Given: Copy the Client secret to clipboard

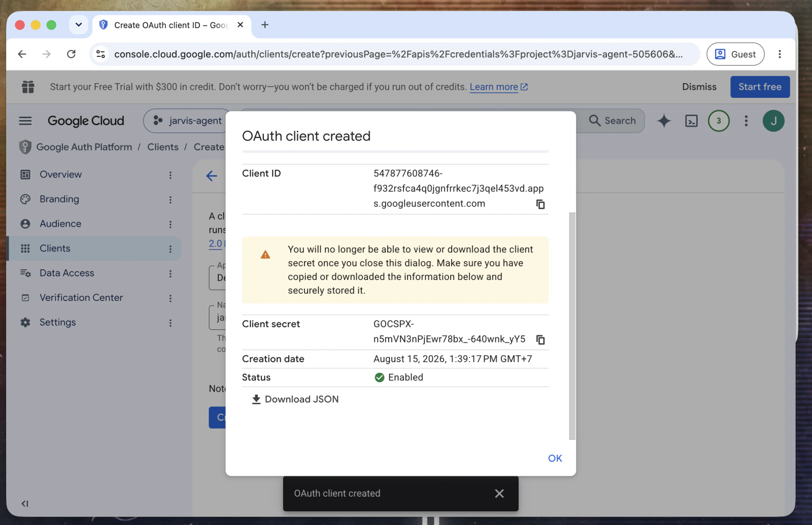Looking at the screenshot, I should tap(540, 339).
